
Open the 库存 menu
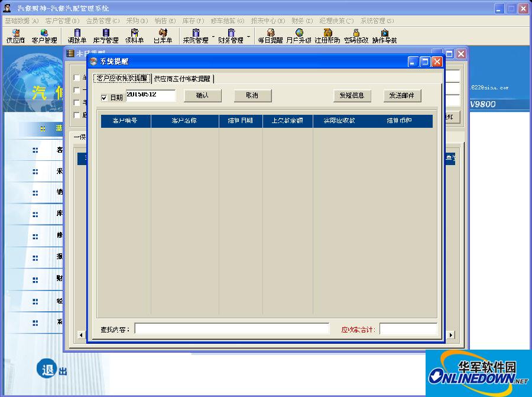pos(193,21)
